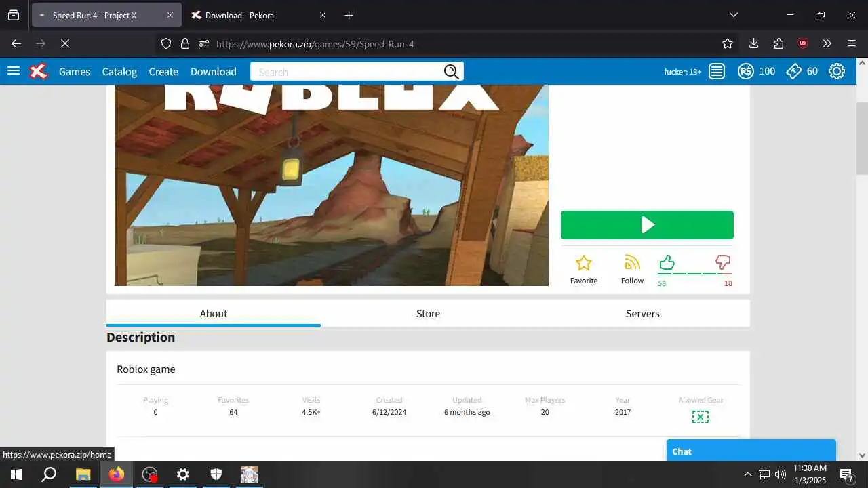
Task: Open the Firefox extensions puzzle icon
Action: tap(778, 43)
